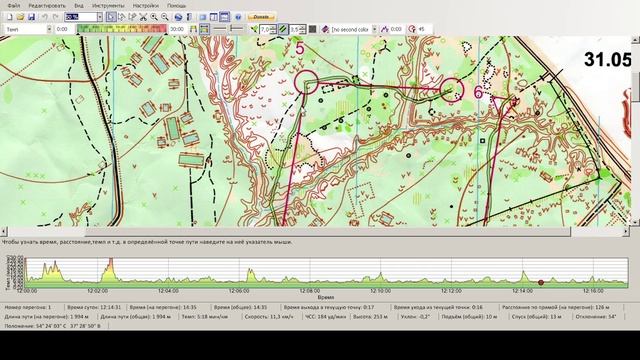
Task: Click the 0:00 color range start field
Action: [64, 29]
